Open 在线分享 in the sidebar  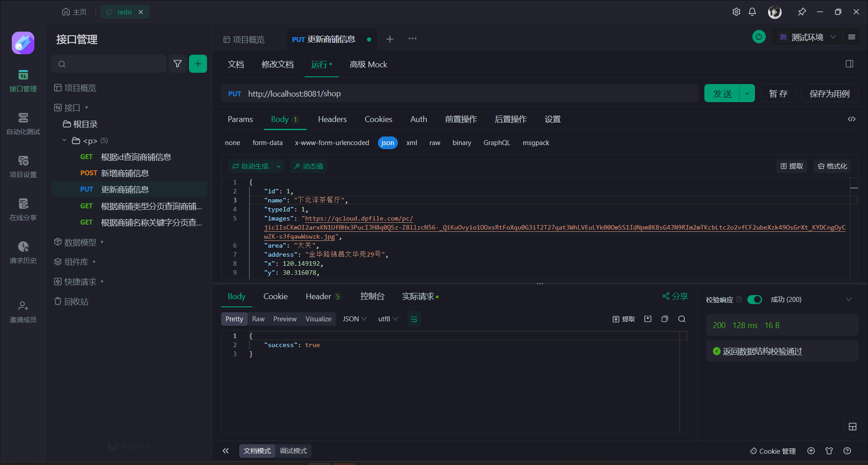23,210
